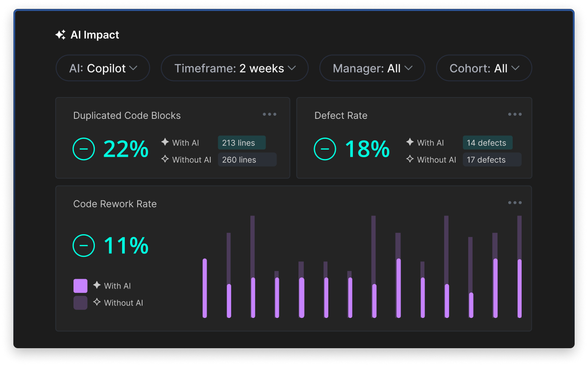The height and width of the screenshot is (366, 588).
Task: Click the With AI legend color swatch
Action: tap(80, 286)
